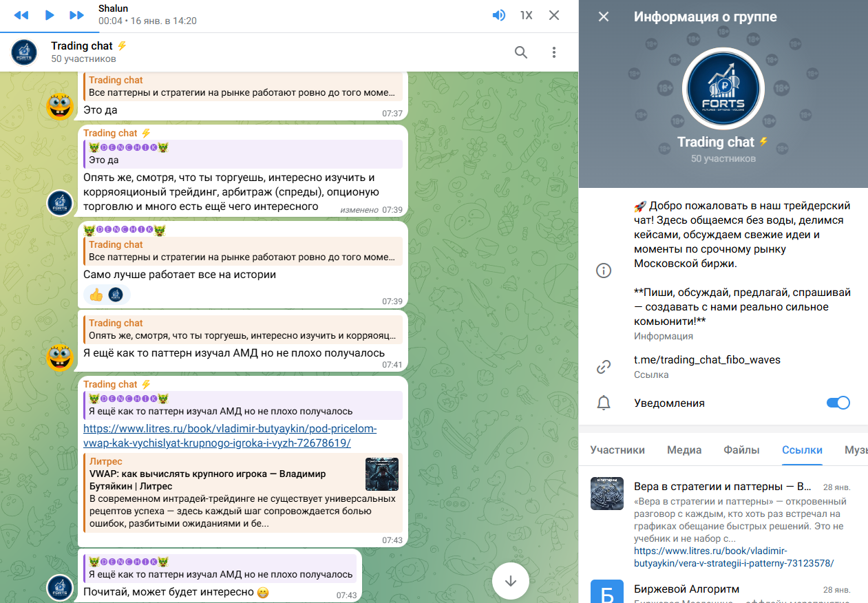
Task: Click the info circle icon
Action: (604, 271)
